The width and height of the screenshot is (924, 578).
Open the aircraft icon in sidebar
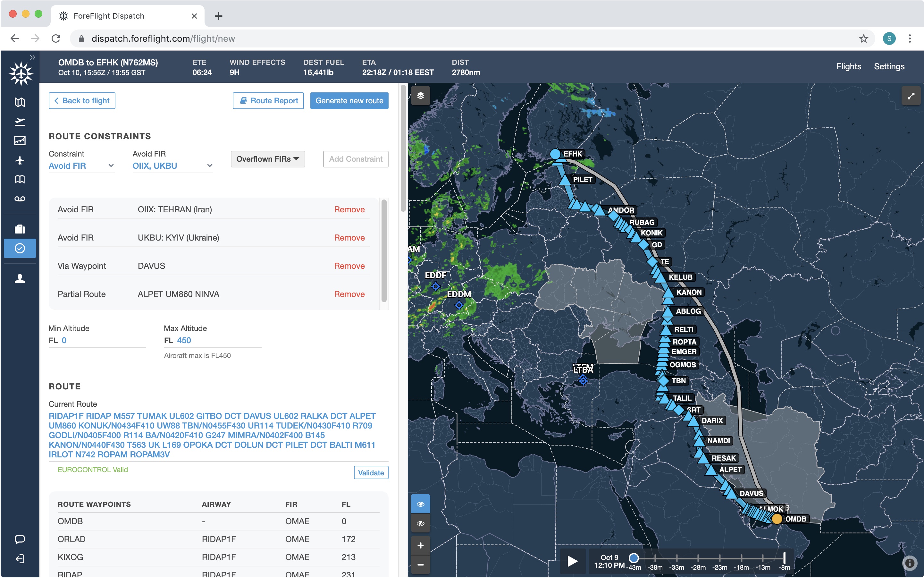pos(20,160)
